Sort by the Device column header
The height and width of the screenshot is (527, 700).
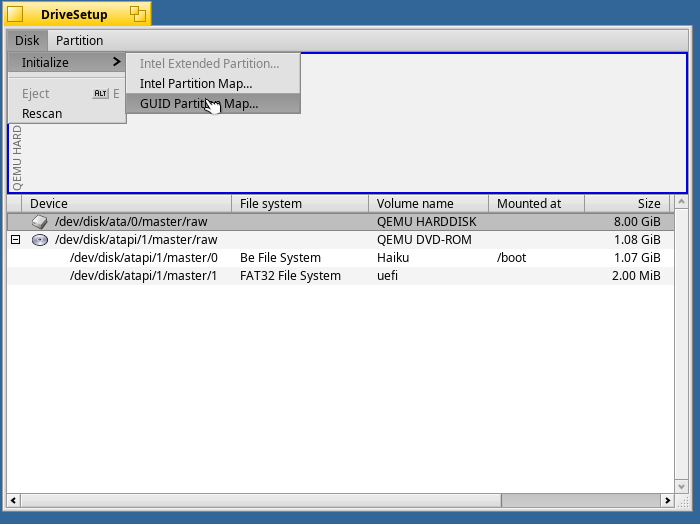(120, 203)
